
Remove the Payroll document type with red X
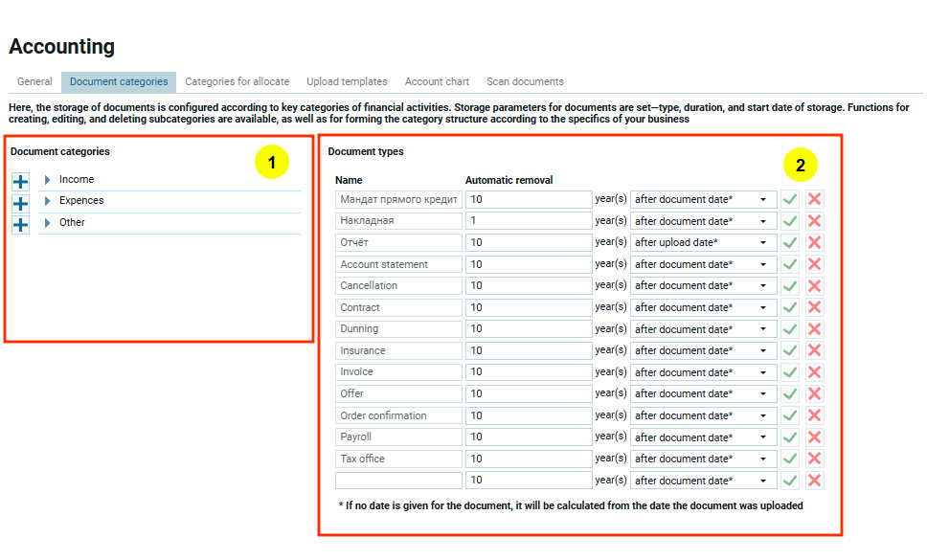pos(814,437)
